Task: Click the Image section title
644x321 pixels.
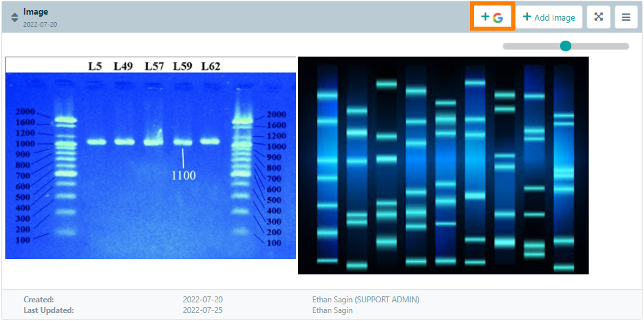Action: [36, 12]
